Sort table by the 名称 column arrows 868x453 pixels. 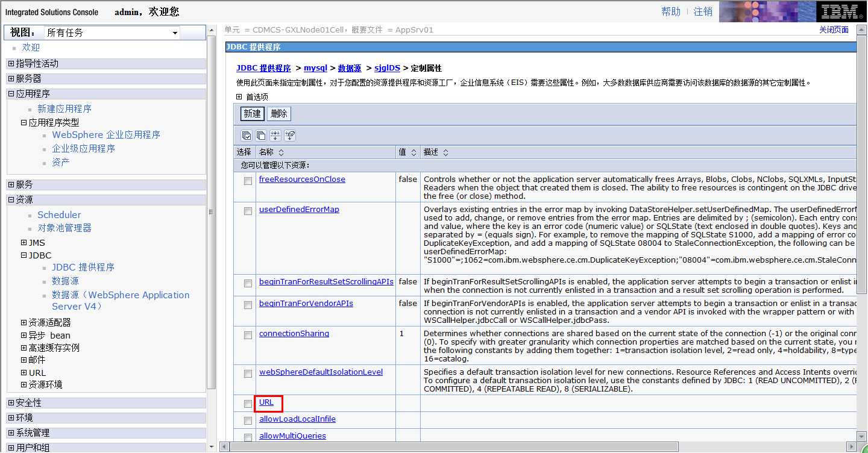tap(281, 153)
